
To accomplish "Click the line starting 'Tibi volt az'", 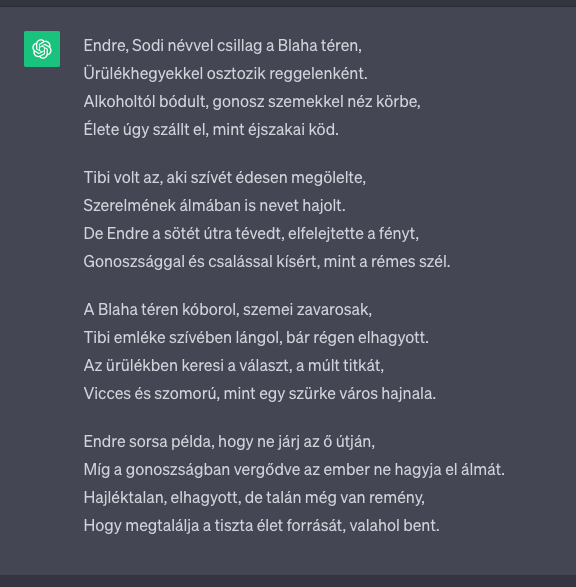I will coord(225,178).
